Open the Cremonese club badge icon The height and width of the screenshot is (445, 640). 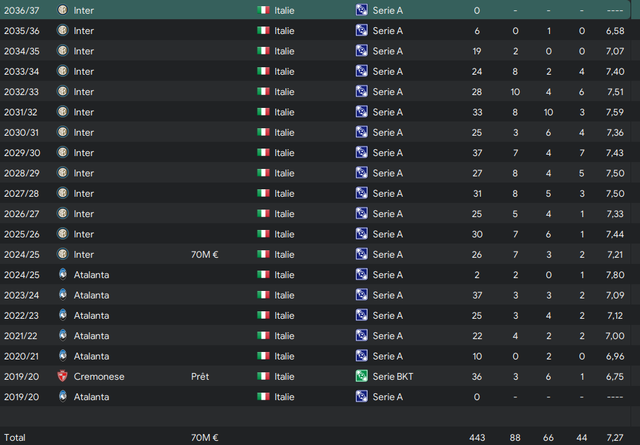[62, 376]
